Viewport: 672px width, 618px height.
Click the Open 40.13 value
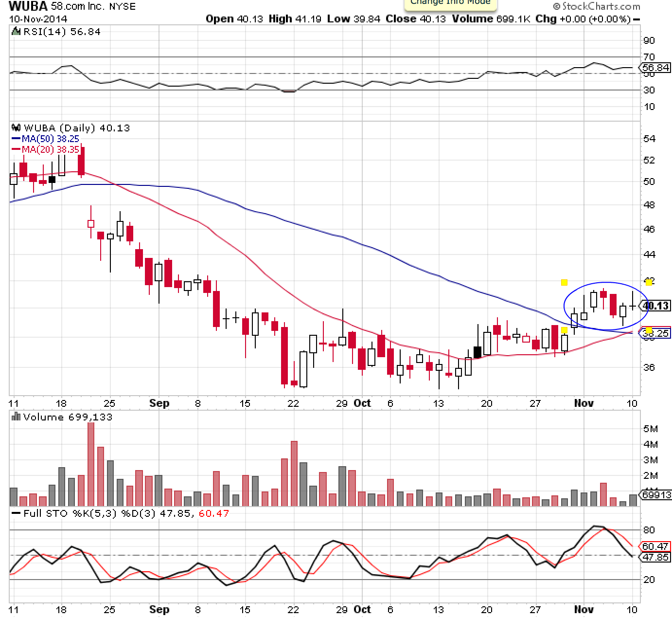pos(234,19)
